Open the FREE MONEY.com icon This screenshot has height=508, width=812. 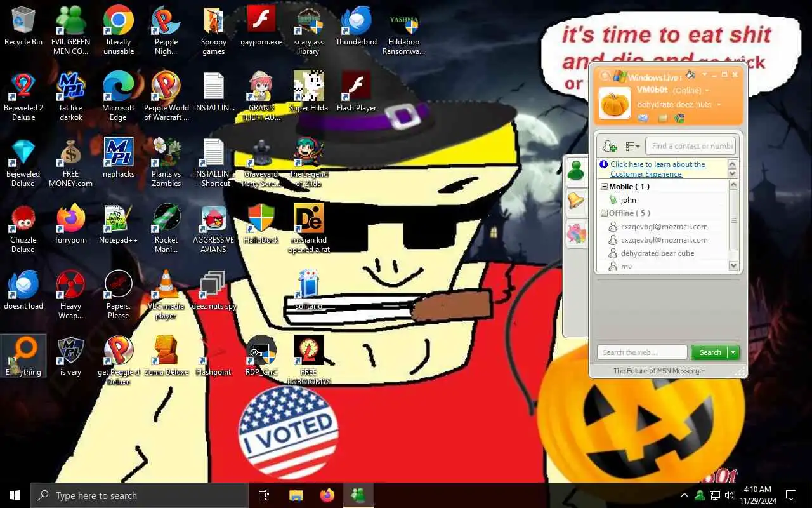[71, 162]
